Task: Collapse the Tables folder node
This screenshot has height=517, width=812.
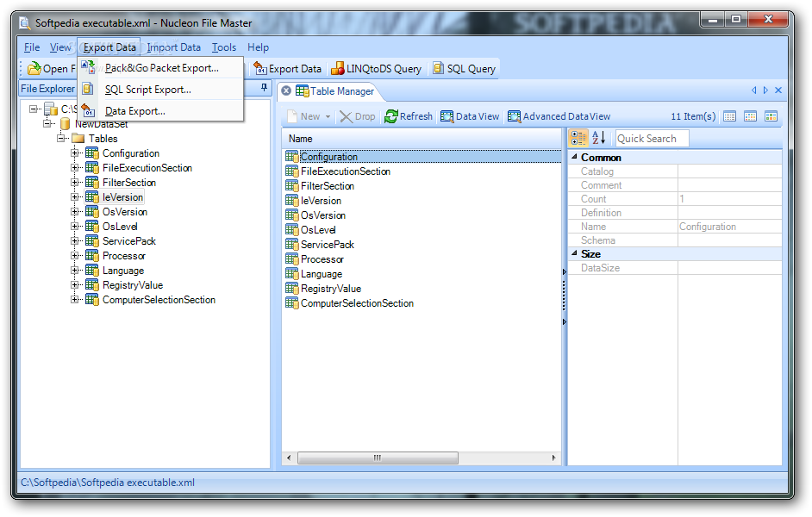Action: (x=61, y=138)
